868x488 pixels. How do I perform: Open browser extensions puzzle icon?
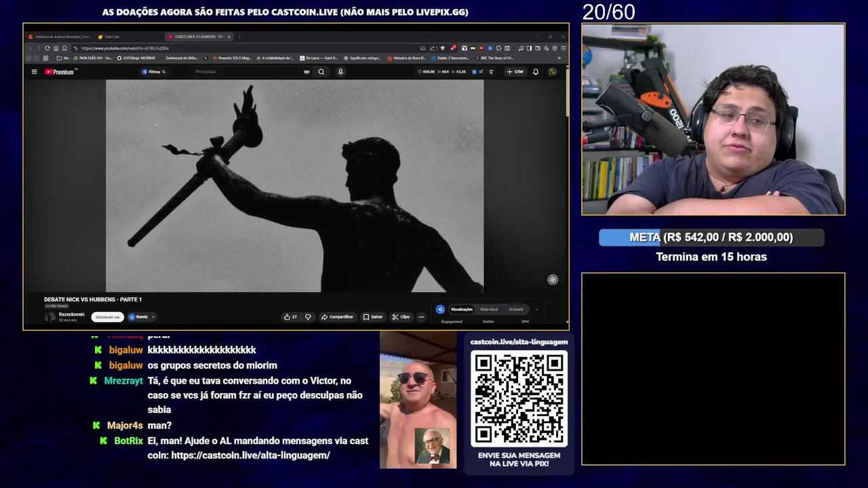coord(498,48)
